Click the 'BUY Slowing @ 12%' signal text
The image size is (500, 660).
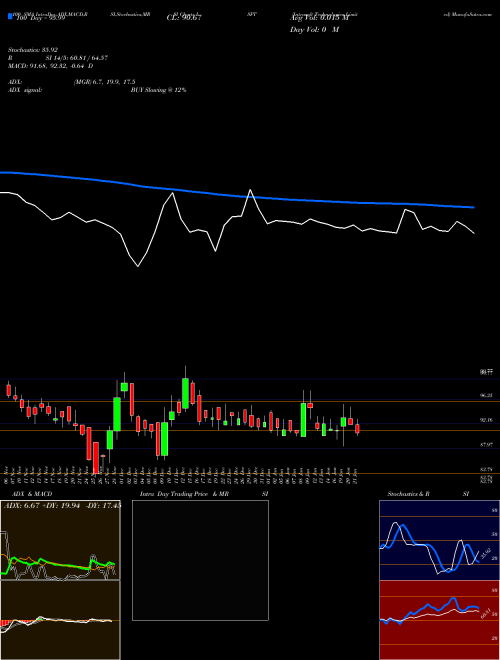click(158, 90)
